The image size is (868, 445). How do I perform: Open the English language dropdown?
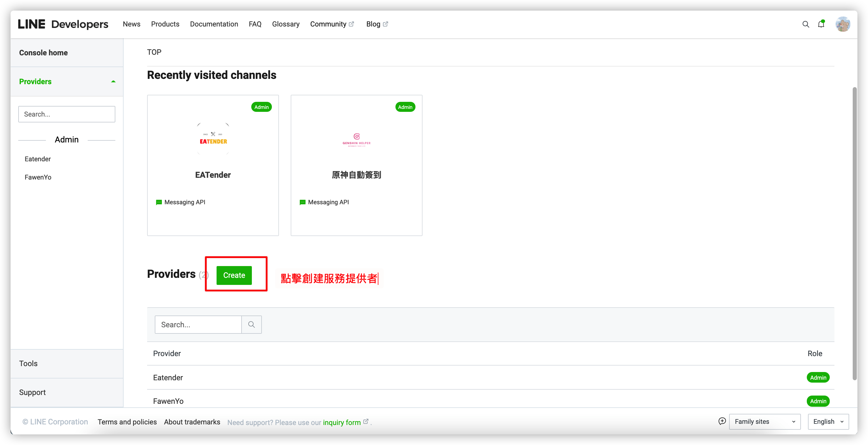tap(828, 421)
